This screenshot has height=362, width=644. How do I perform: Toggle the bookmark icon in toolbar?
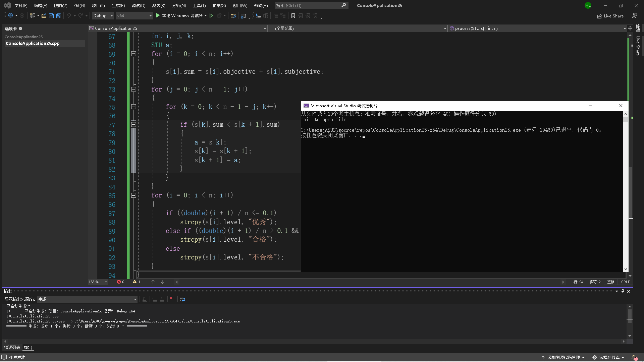[293, 16]
